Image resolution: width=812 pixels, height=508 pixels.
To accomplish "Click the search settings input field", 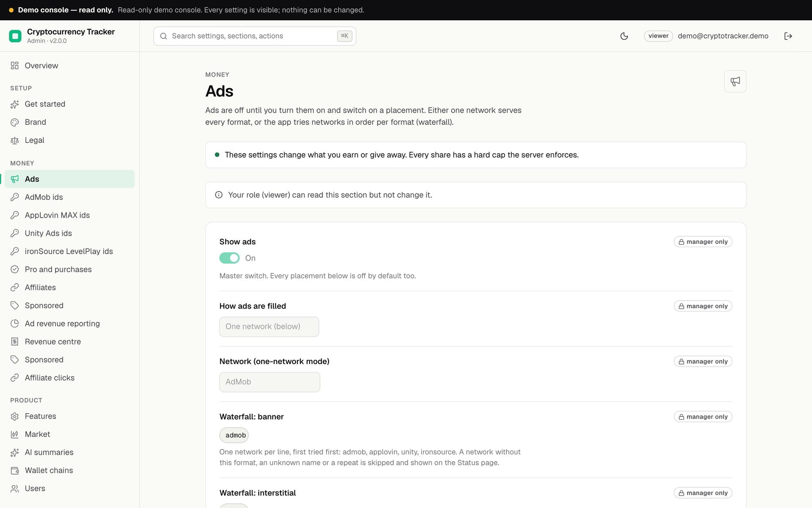I will pyautogui.click(x=255, y=36).
